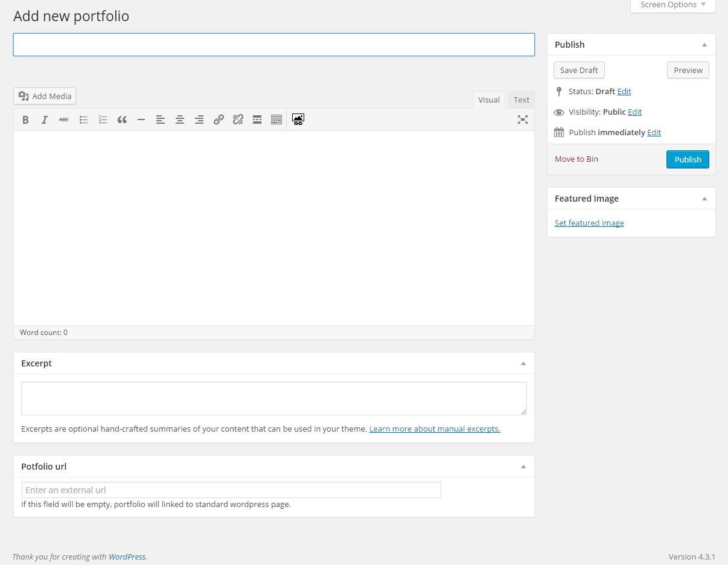Screen dimensions: 728x565
Task: Insert a horizontal line
Action: click(141, 120)
